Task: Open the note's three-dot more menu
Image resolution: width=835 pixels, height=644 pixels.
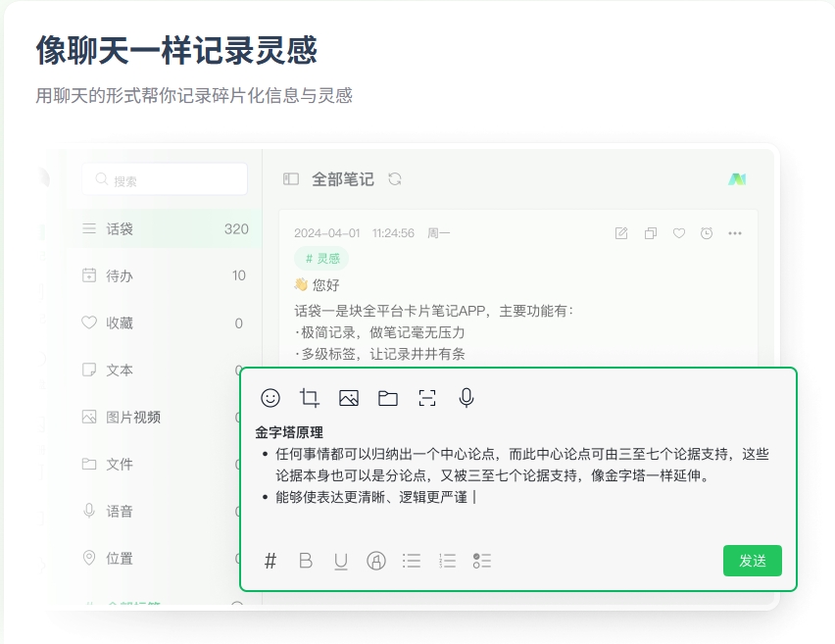Action: click(735, 233)
